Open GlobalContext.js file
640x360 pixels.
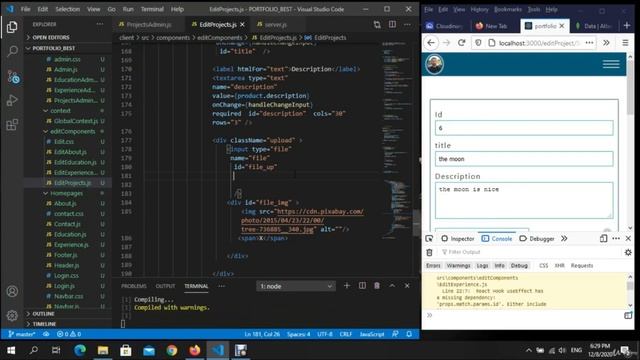[x=76, y=121]
